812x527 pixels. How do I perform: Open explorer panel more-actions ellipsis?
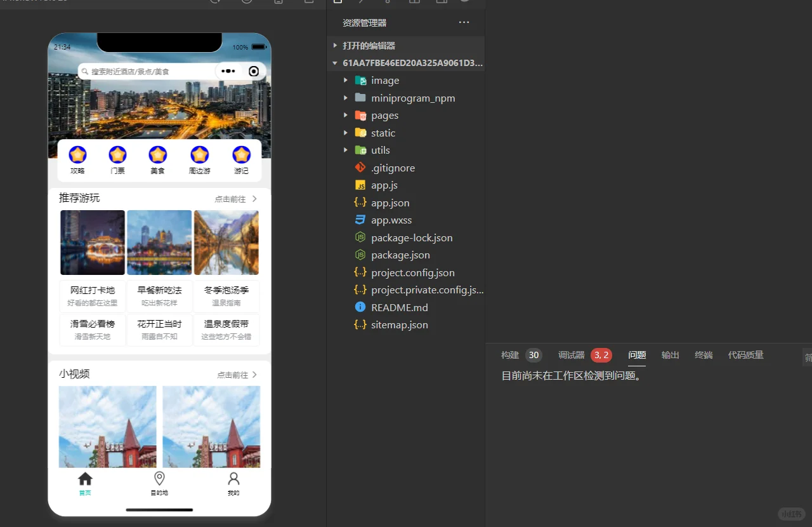point(464,23)
